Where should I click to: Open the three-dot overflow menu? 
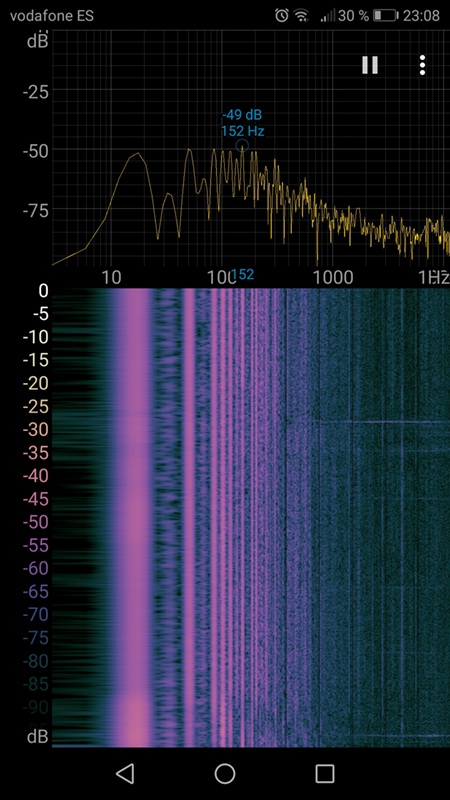(422, 65)
